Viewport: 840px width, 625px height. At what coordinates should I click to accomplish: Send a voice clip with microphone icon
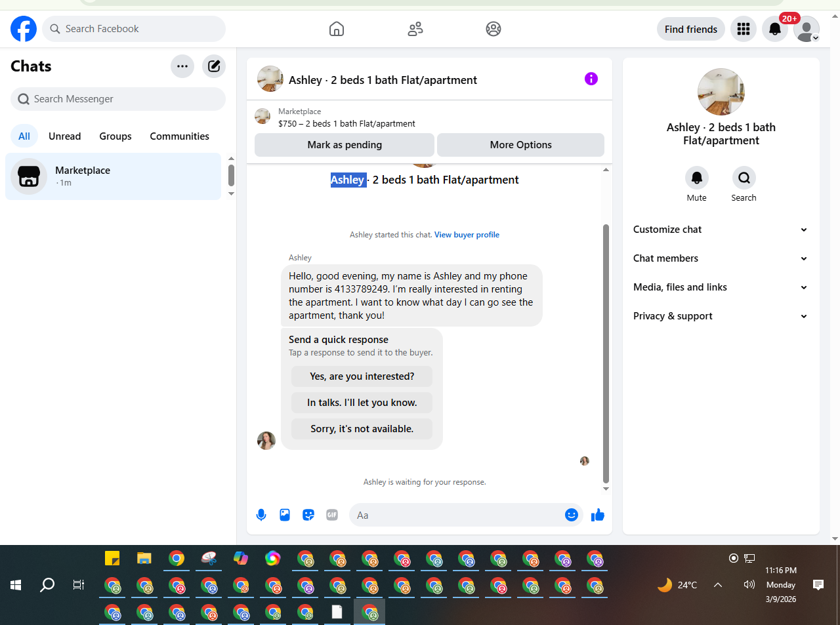261,515
